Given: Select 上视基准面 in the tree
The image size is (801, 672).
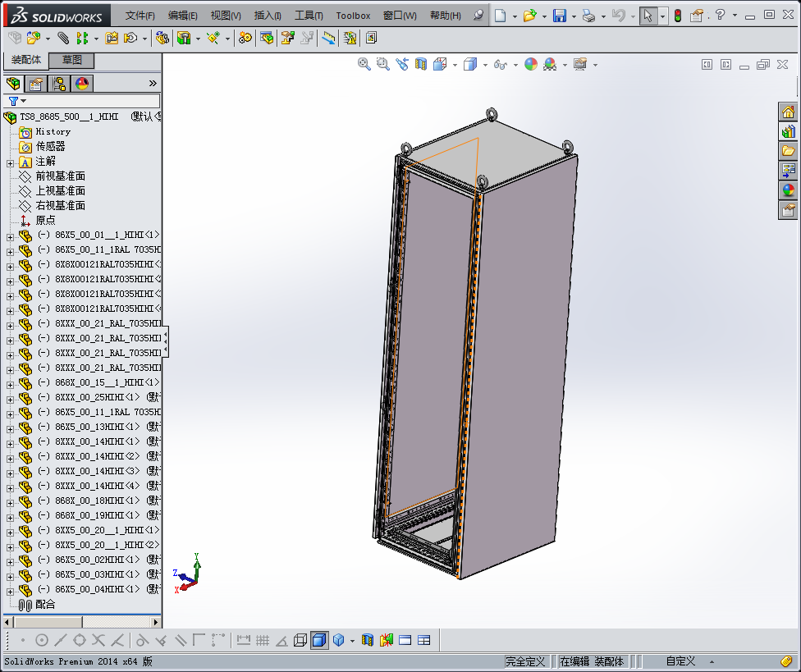Looking at the screenshot, I should coord(60,191).
